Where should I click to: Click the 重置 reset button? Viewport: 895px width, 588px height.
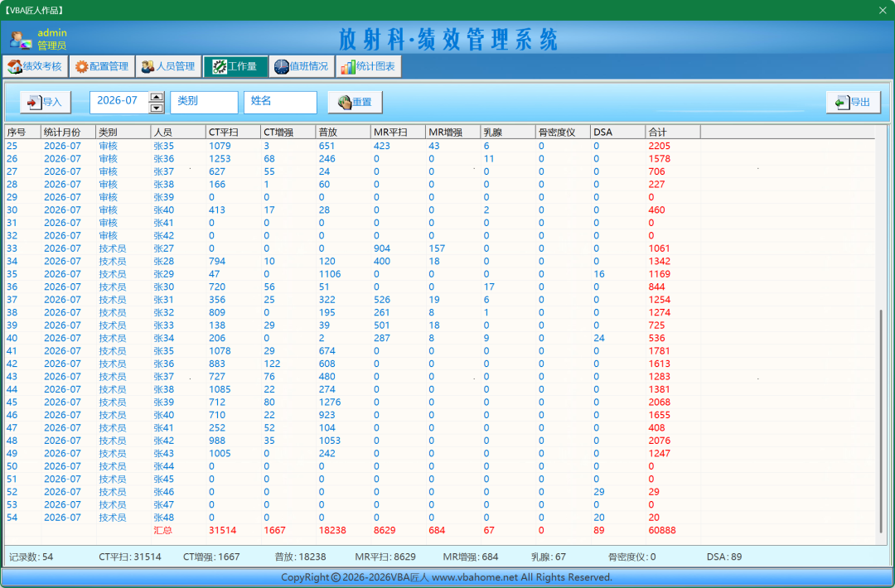[x=355, y=102]
